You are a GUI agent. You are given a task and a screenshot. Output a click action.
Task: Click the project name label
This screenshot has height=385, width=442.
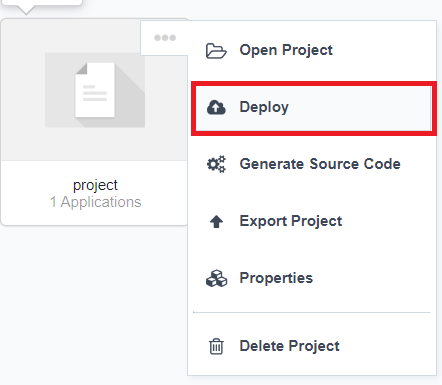coord(95,185)
